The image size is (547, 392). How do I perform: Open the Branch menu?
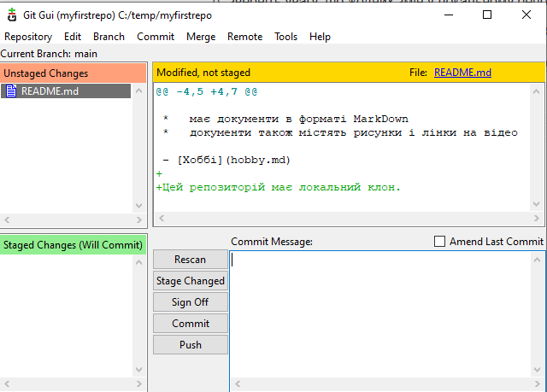click(109, 37)
